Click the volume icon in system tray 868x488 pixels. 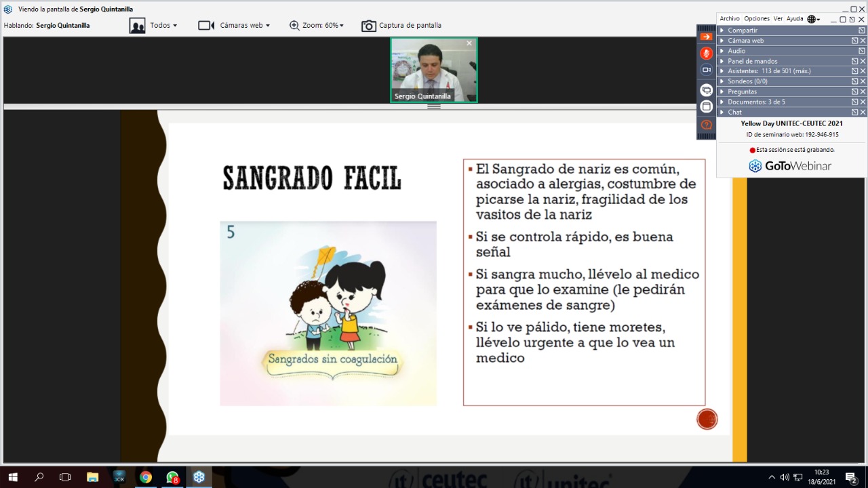click(x=785, y=477)
